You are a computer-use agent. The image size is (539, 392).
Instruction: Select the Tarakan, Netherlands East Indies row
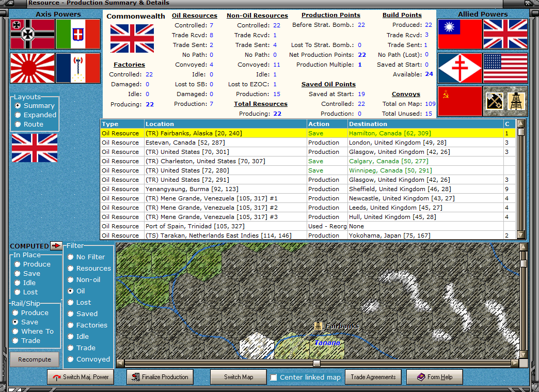308,235
